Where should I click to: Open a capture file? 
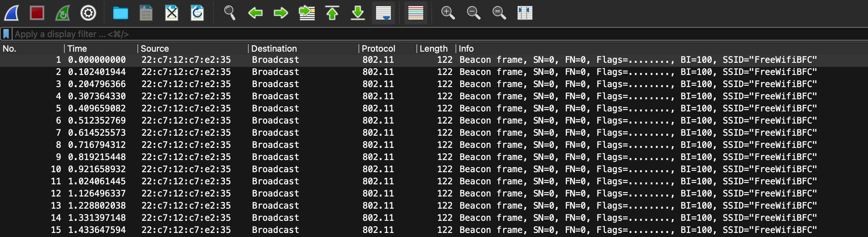point(120,13)
